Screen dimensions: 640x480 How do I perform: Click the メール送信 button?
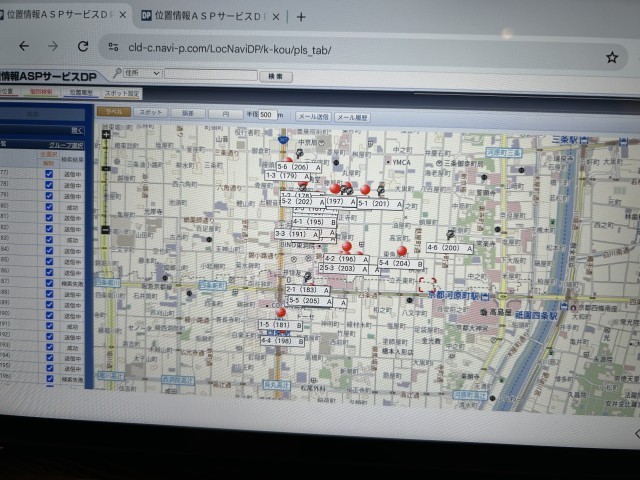[x=313, y=117]
